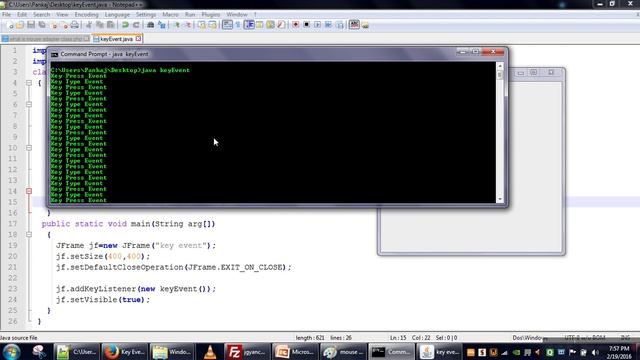
Task: Click the 'Java source file' status text
Action: coord(19,338)
